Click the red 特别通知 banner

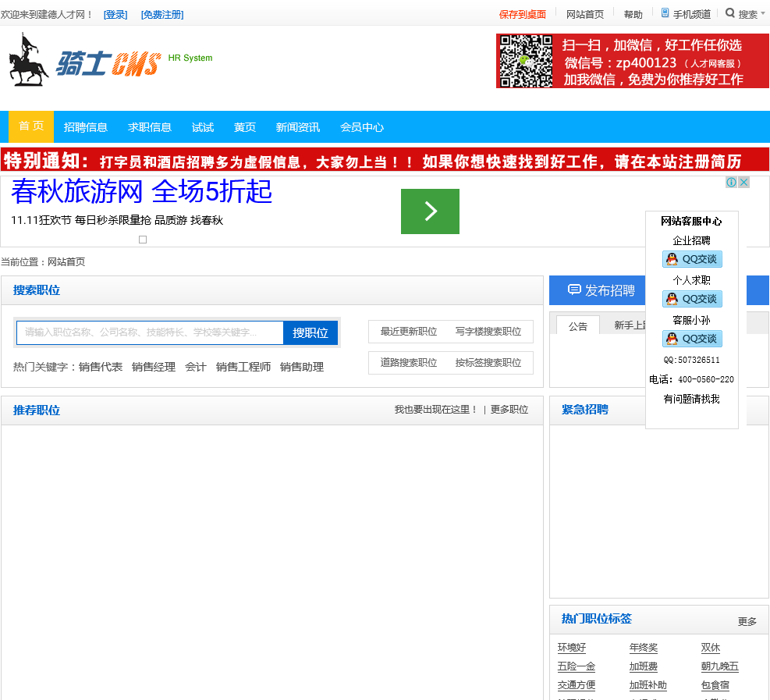click(x=385, y=160)
